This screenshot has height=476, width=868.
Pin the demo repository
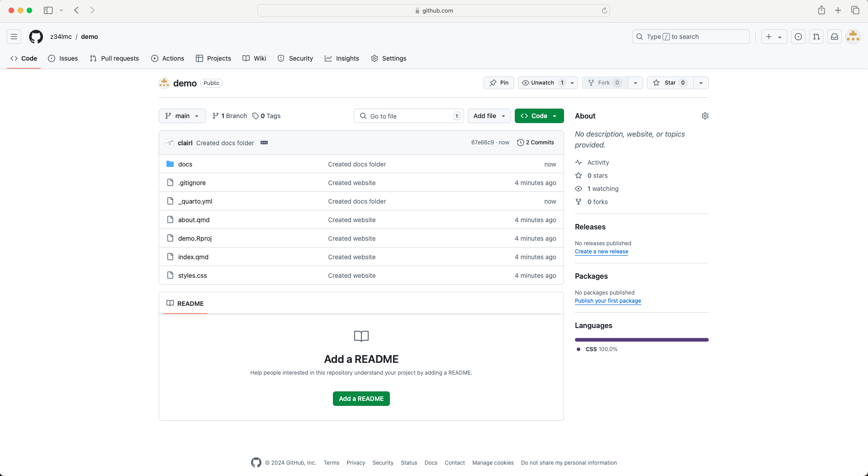[x=499, y=83]
